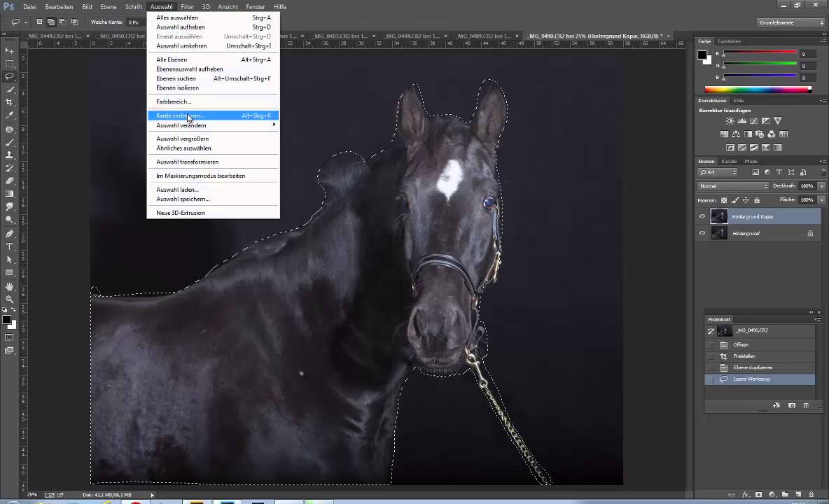The height and width of the screenshot is (504, 829).
Task: Select the Hintergrund layer row
Action: tap(759, 233)
